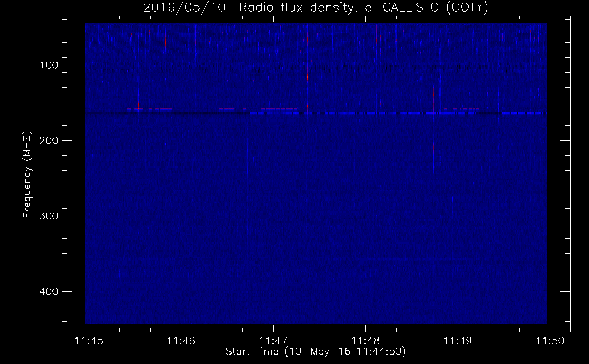
Task: Click the 11:50 time tick label
Action: pos(550,341)
